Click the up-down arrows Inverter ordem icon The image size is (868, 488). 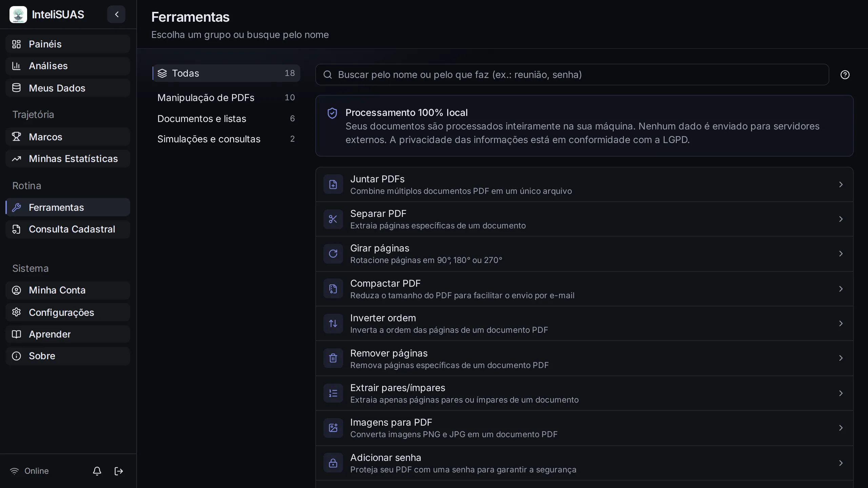click(x=333, y=324)
